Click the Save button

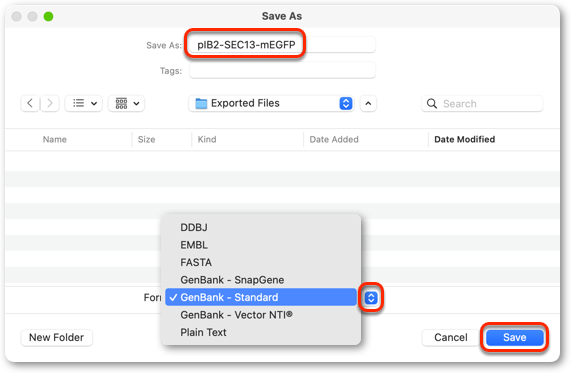point(515,338)
